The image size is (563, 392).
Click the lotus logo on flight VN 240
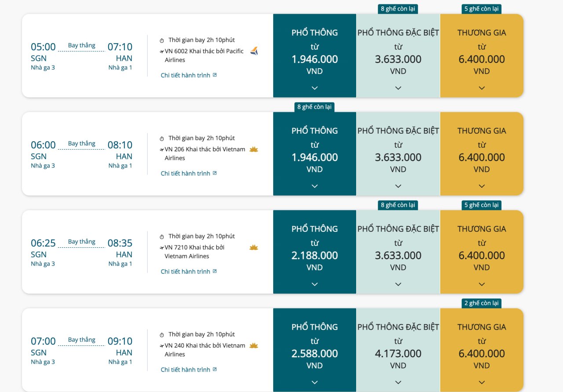click(x=253, y=345)
